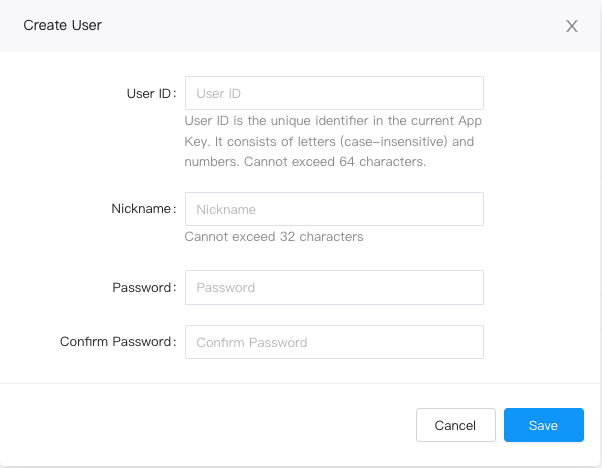The height and width of the screenshot is (468, 602).
Task: Click the divider line above the footer buttons
Action: (x=300, y=382)
